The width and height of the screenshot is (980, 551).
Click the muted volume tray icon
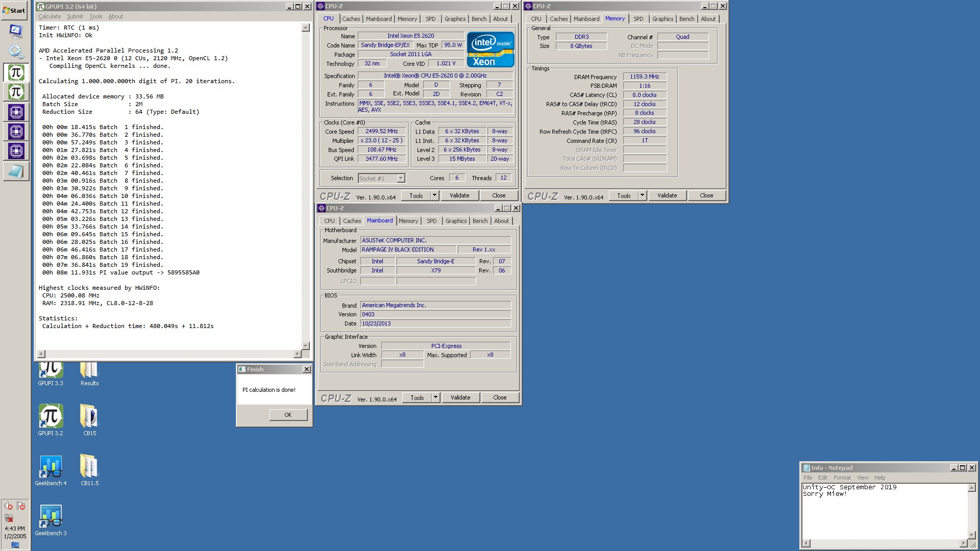click(9, 506)
